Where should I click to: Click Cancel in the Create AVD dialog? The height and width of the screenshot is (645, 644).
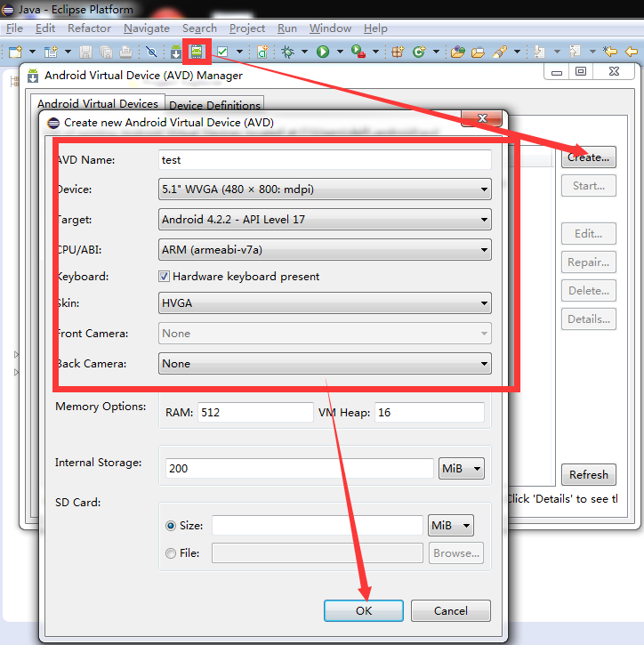451,610
